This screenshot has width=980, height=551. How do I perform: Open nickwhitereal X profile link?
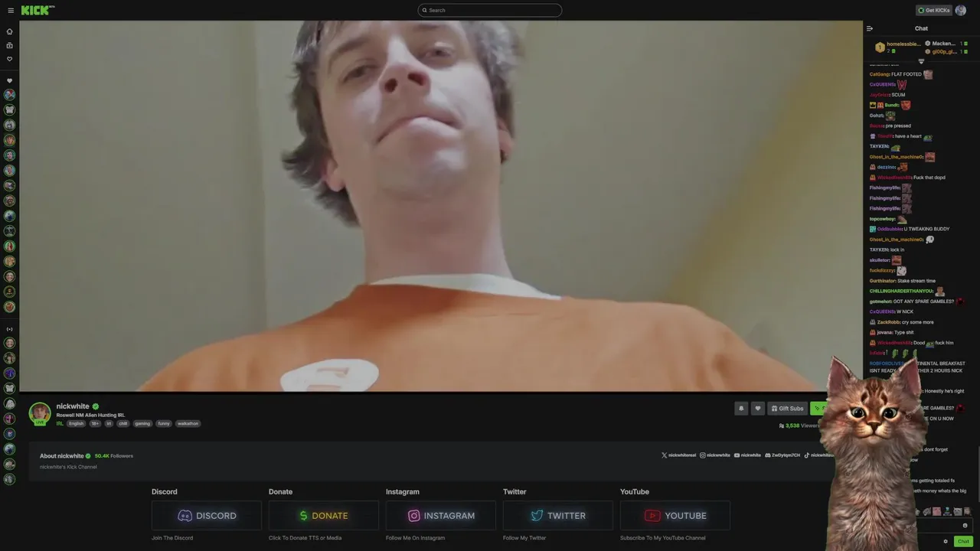(679, 455)
